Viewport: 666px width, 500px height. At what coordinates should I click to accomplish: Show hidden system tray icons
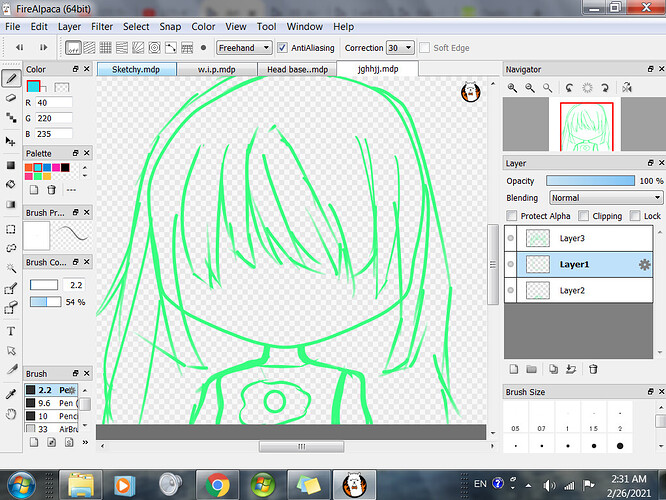click(x=528, y=485)
